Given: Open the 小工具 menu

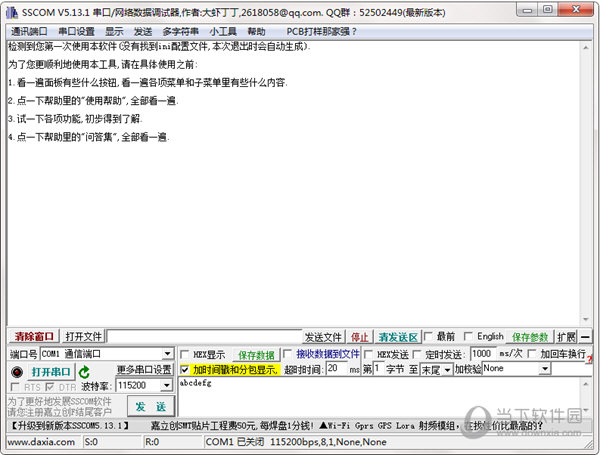Looking at the screenshot, I should click(x=222, y=31).
